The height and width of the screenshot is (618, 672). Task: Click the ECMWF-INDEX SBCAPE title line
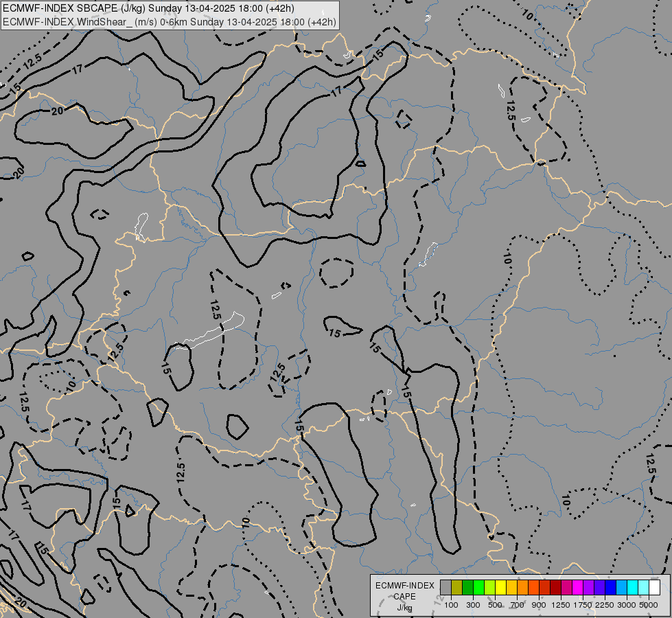[x=148, y=8]
